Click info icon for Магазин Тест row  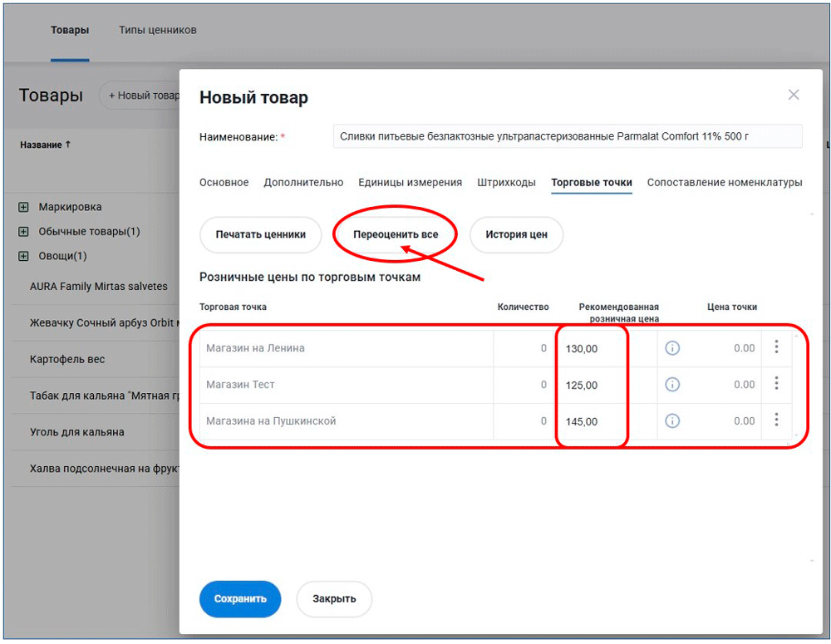click(672, 385)
